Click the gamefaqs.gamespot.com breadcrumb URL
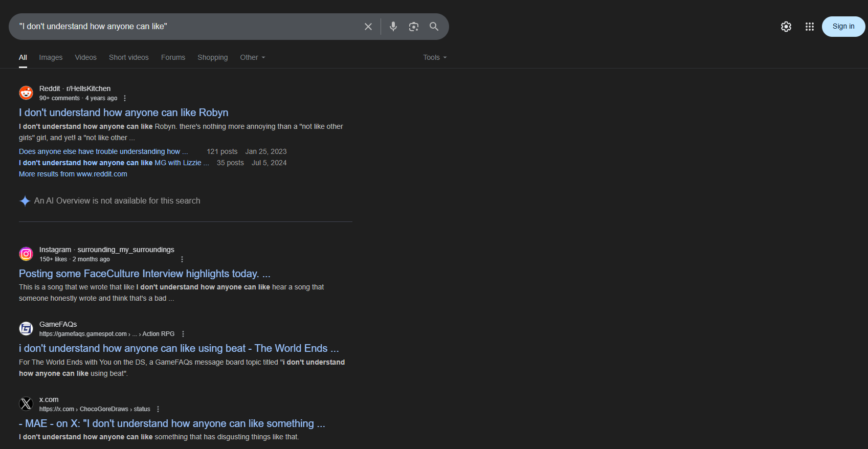 coord(107,334)
